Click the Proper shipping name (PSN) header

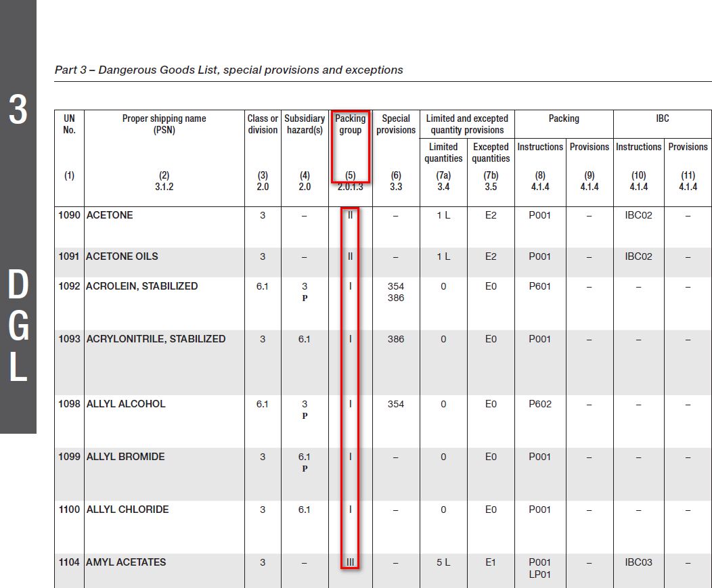(164, 124)
